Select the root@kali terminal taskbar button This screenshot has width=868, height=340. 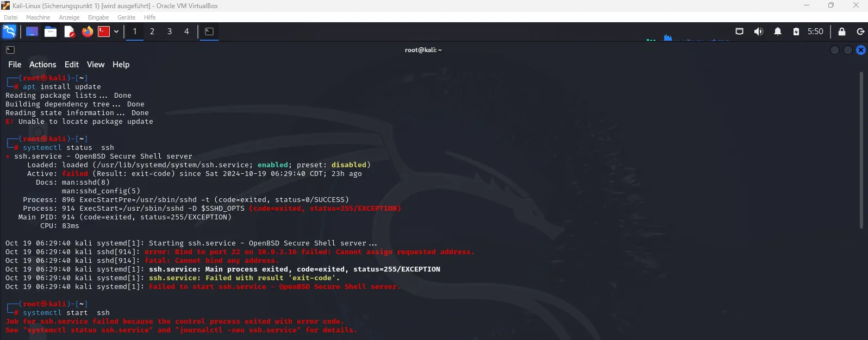tap(209, 32)
